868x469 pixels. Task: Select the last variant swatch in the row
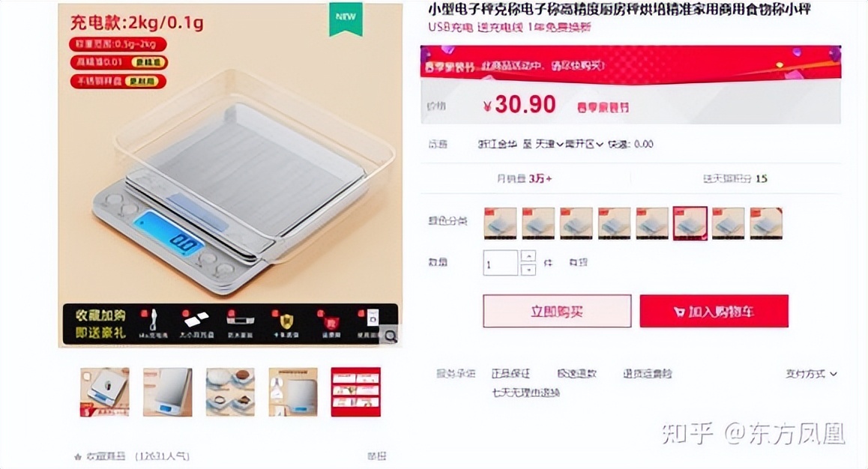click(x=766, y=223)
